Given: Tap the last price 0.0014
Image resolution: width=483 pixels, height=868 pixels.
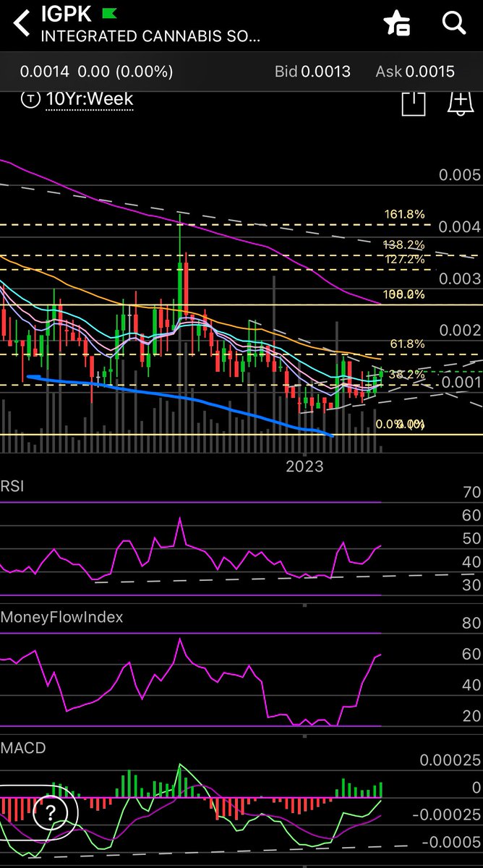Looking at the screenshot, I should tap(44, 72).
